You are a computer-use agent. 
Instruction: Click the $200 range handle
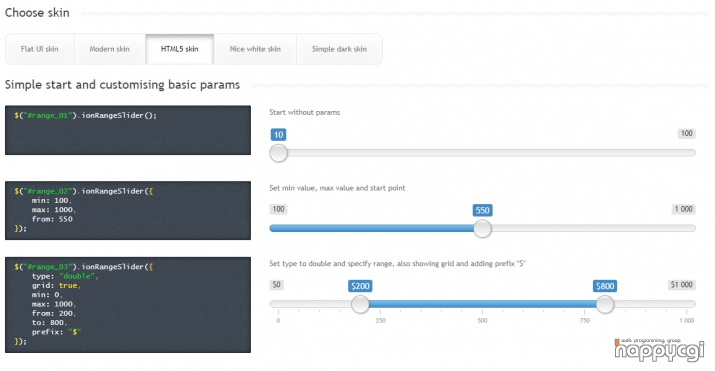[x=360, y=304]
